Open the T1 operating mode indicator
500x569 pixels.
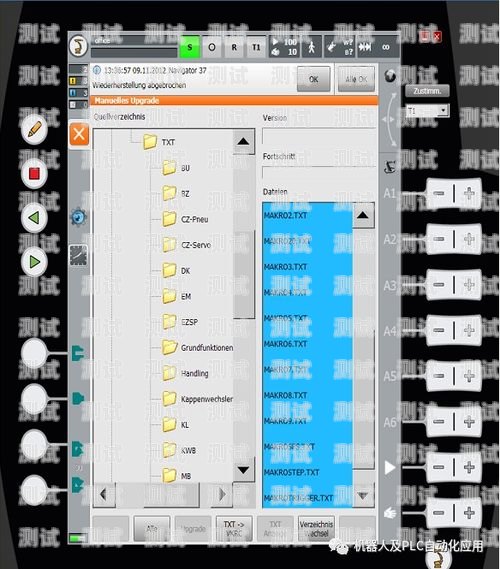point(256,47)
